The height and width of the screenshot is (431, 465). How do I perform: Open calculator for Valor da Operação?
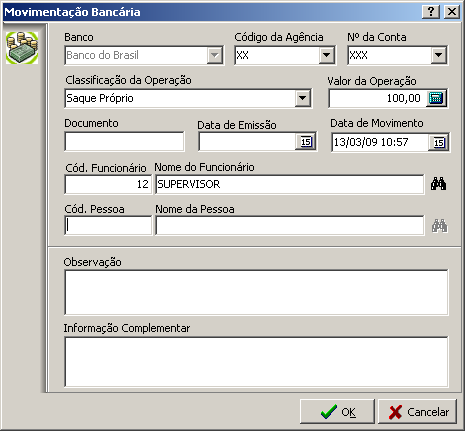click(x=436, y=98)
